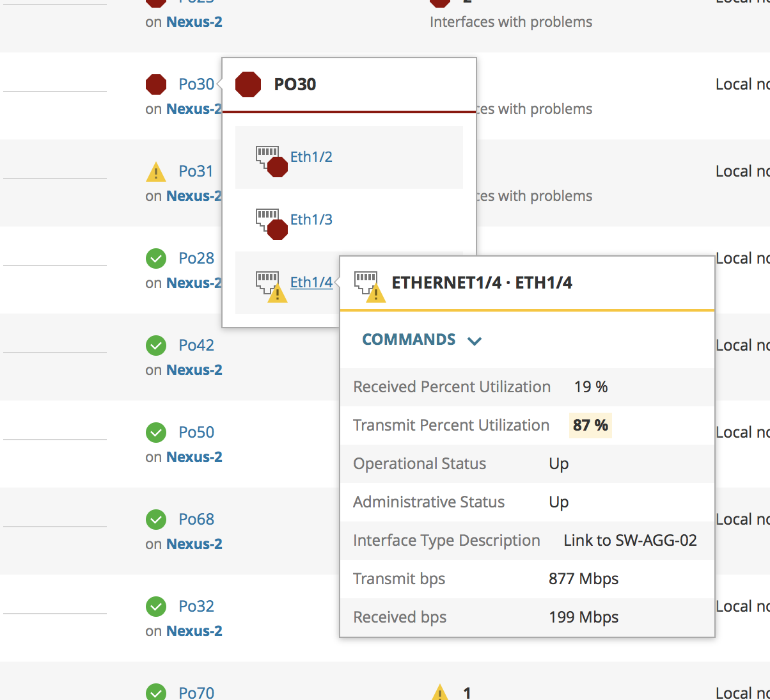Image resolution: width=770 pixels, height=700 pixels.
Task: Click Nexus-2 device link under Po68
Action: [x=194, y=544]
